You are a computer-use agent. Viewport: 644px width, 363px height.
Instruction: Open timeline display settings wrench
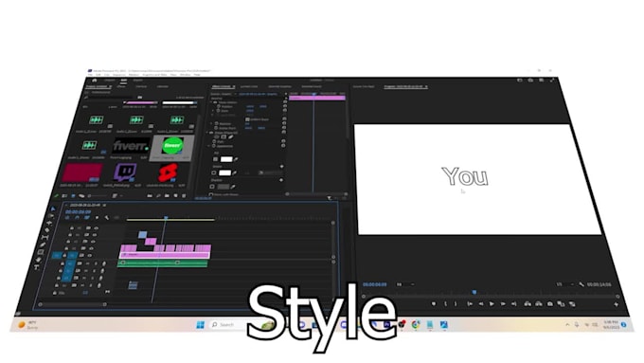(x=107, y=217)
